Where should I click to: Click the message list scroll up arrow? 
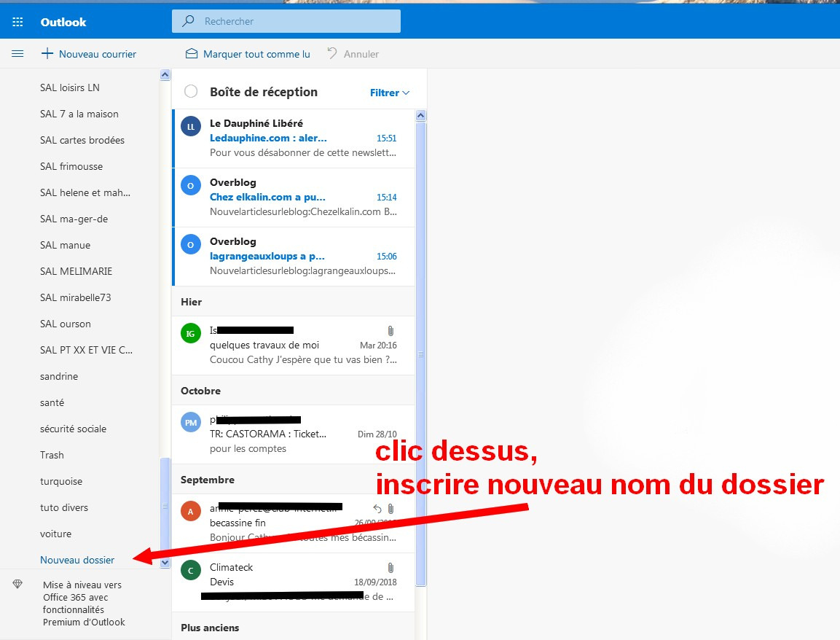[x=421, y=115]
